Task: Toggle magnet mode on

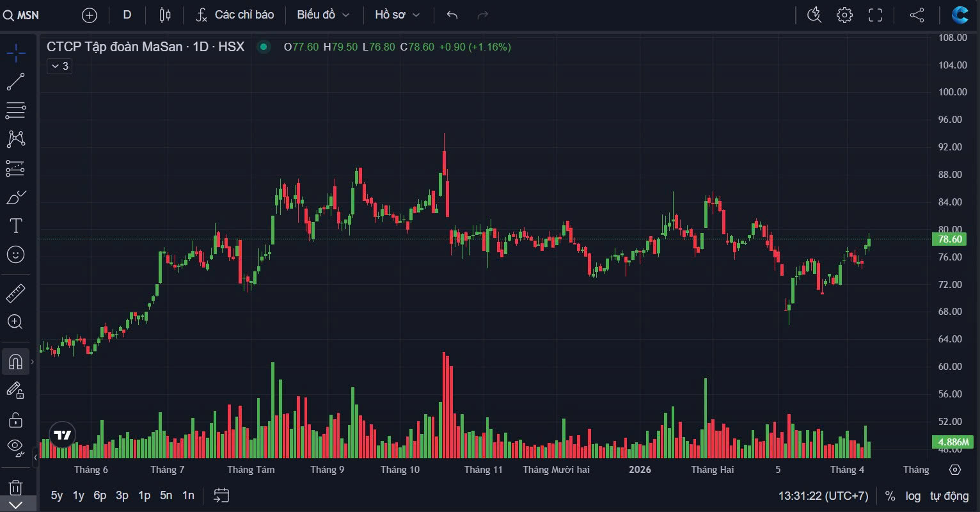Action: pyautogui.click(x=15, y=362)
